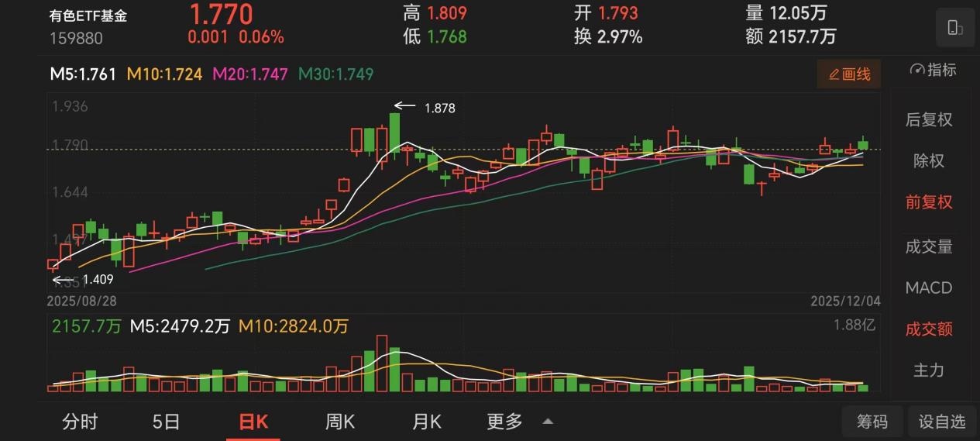Switch to the 月K monthly tab
Screen dimensions: 980x441
pos(427,422)
